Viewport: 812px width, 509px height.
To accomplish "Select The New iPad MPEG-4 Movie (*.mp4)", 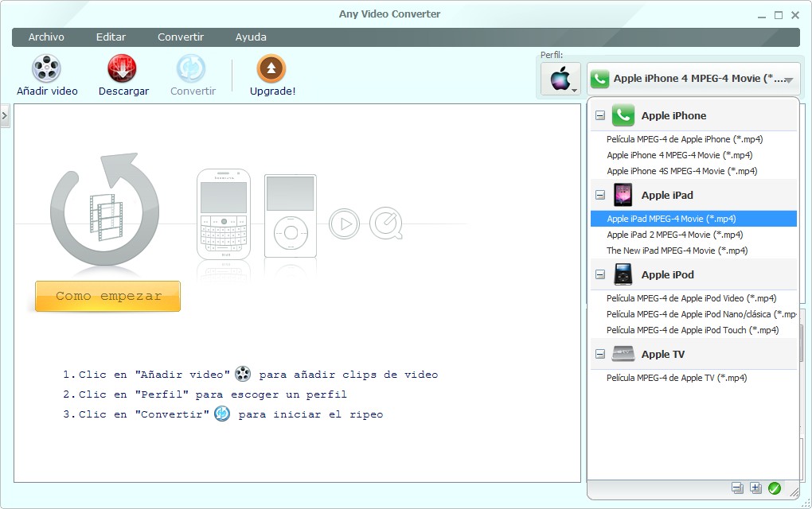I will coord(693,251).
